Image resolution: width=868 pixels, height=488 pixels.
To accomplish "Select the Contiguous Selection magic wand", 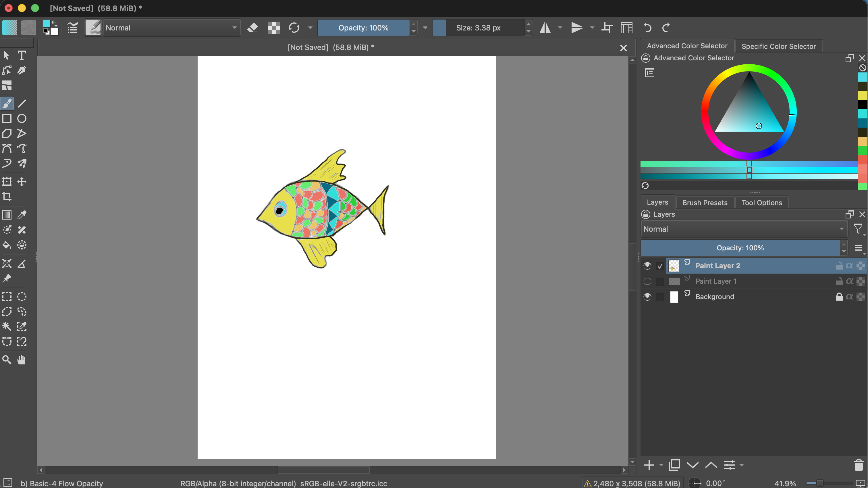I will pos(7,326).
